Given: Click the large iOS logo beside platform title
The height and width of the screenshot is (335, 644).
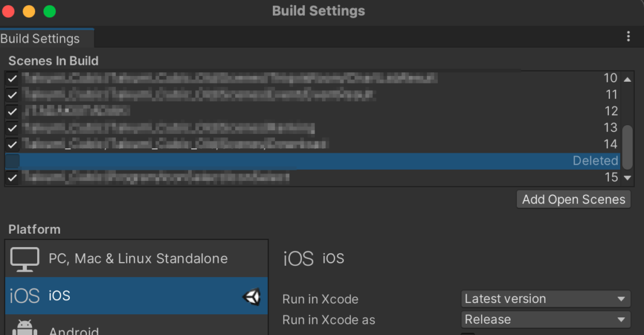Looking at the screenshot, I should [299, 259].
